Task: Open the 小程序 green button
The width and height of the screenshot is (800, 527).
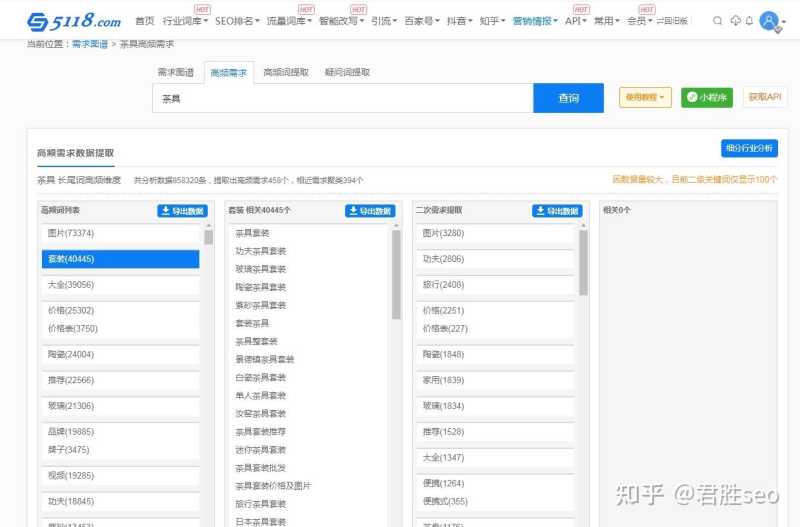Action: [707, 97]
